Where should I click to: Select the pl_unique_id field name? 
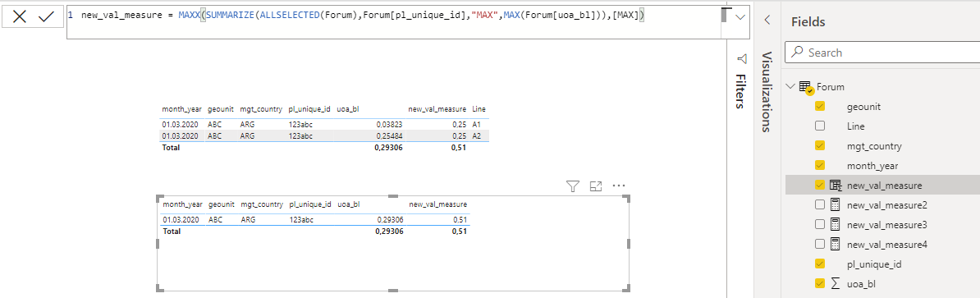click(875, 264)
